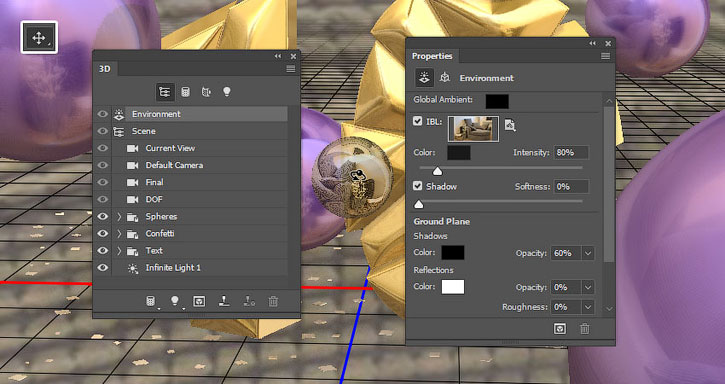Filter 3D panel by materials
Viewport: 725px width, 384px height.
pyautogui.click(x=206, y=92)
